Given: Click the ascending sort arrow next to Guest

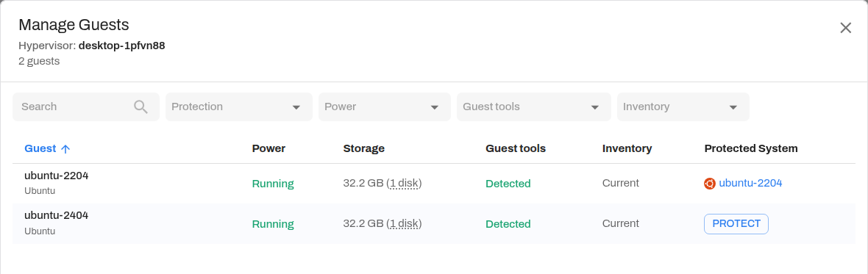Looking at the screenshot, I should click(x=65, y=148).
